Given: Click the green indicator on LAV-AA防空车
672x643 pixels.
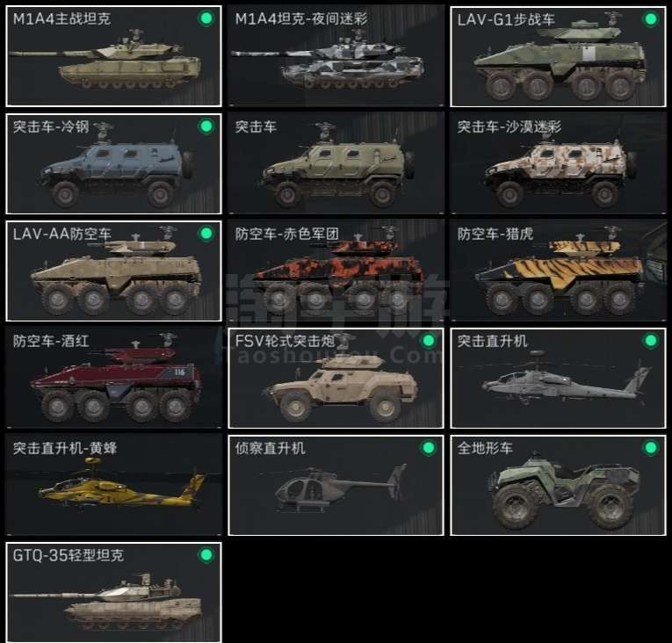Looking at the screenshot, I should point(206,234).
